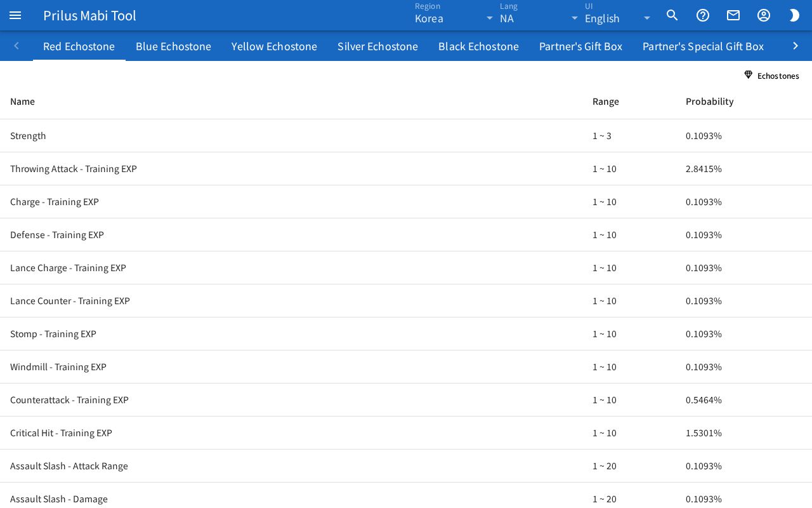Select Assault Slash - Attack Range row
The height and width of the screenshot is (508, 812).
pos(406,466)
